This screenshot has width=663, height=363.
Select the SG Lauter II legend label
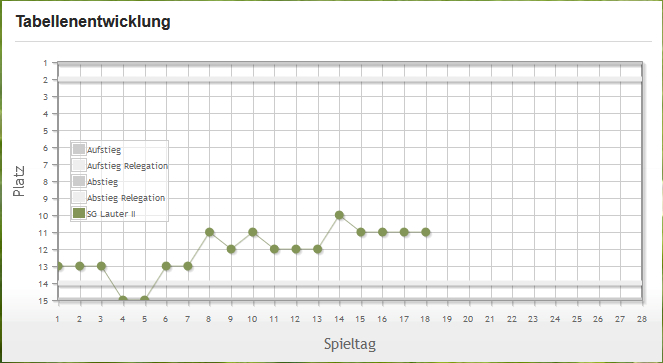(x=111, y=214)
